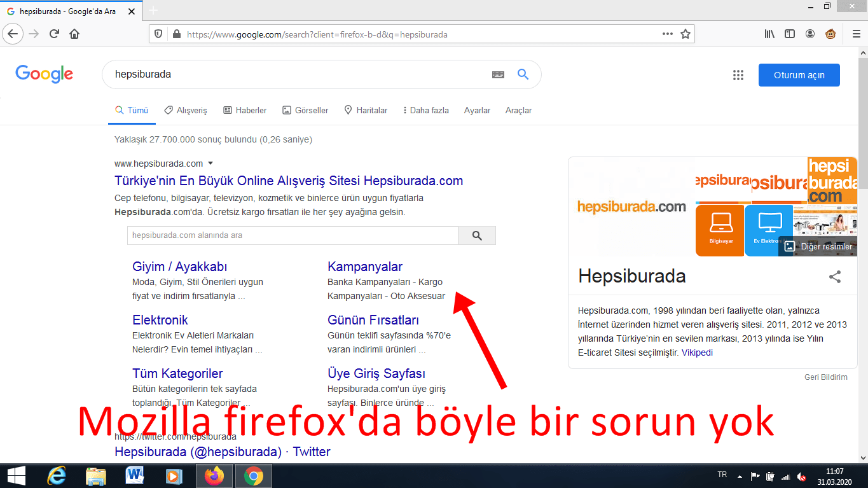Open the Günün Fırsatları sitelink

(x=373, y=320)
